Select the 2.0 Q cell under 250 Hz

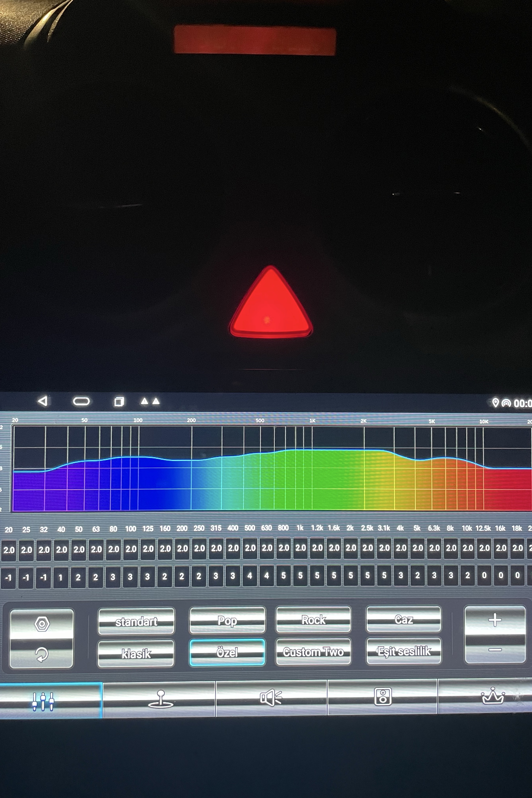pyautogui.click(x=199, y=548)
